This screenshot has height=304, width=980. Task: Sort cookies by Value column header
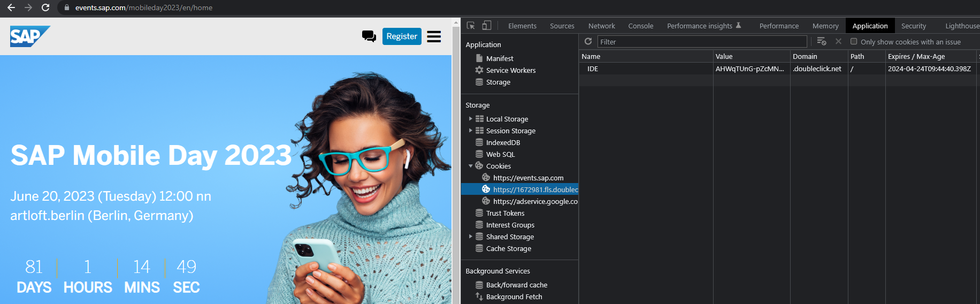coord(752,56)
